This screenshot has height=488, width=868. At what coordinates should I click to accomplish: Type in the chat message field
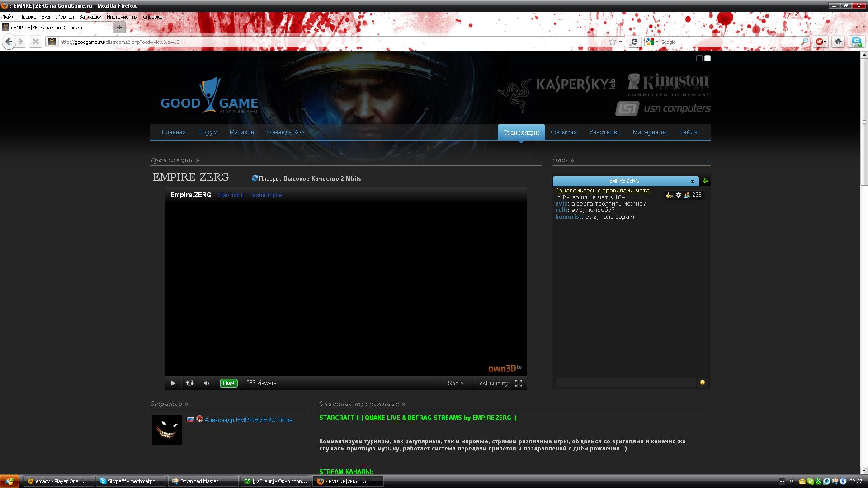[626, 382]
